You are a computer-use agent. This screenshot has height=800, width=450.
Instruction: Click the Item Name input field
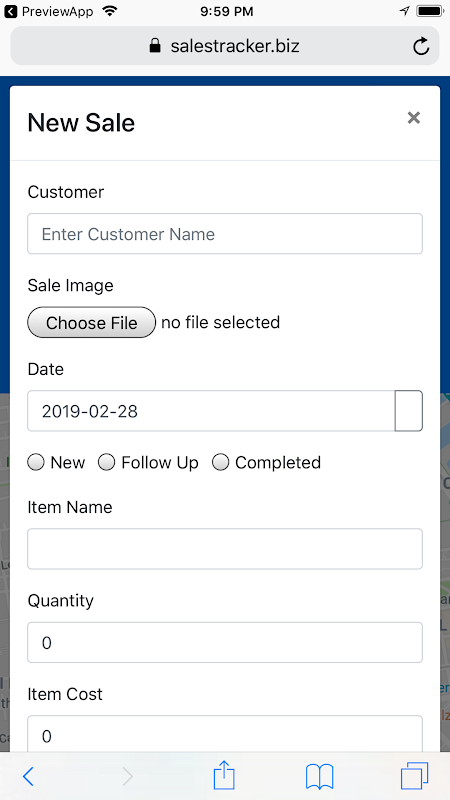click(x=225, y=549)
